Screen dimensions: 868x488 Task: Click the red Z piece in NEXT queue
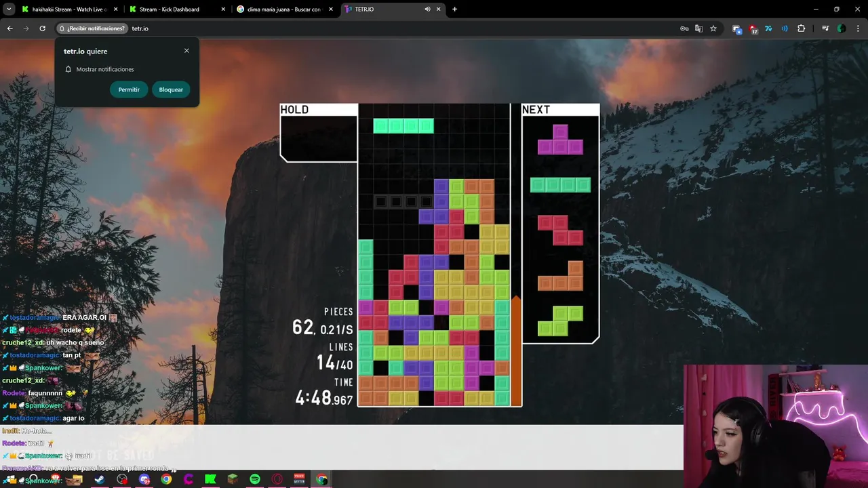(560, 230)
